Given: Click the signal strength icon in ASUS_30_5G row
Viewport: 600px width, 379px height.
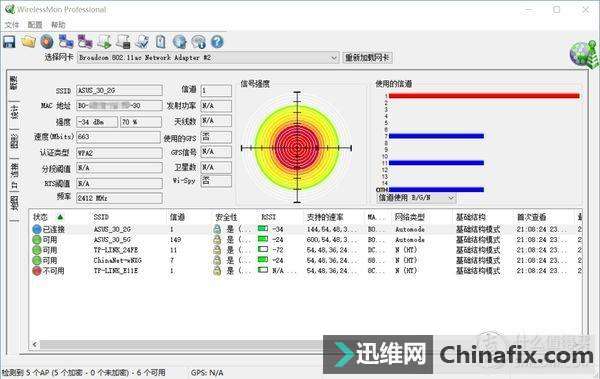Looking at the screenshot, I should 263,239.
